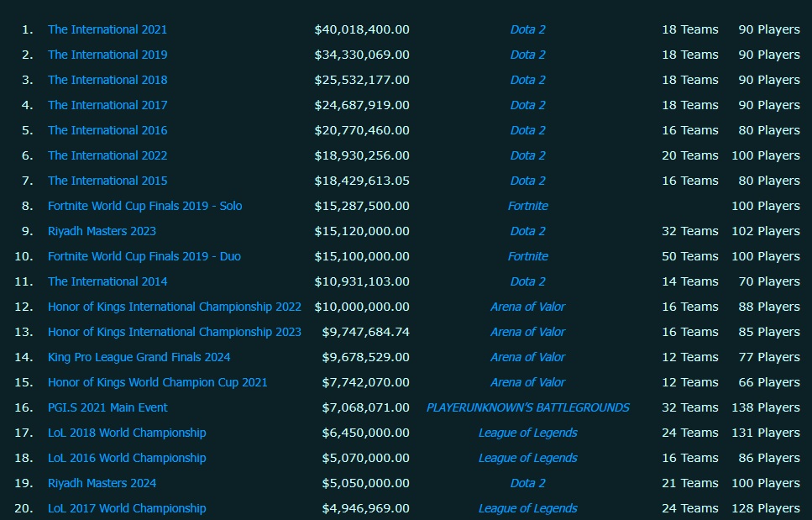The image size is (812, 520).
Task: Select prize amount $9,747,684.74
Action: (x=365, y=332)
